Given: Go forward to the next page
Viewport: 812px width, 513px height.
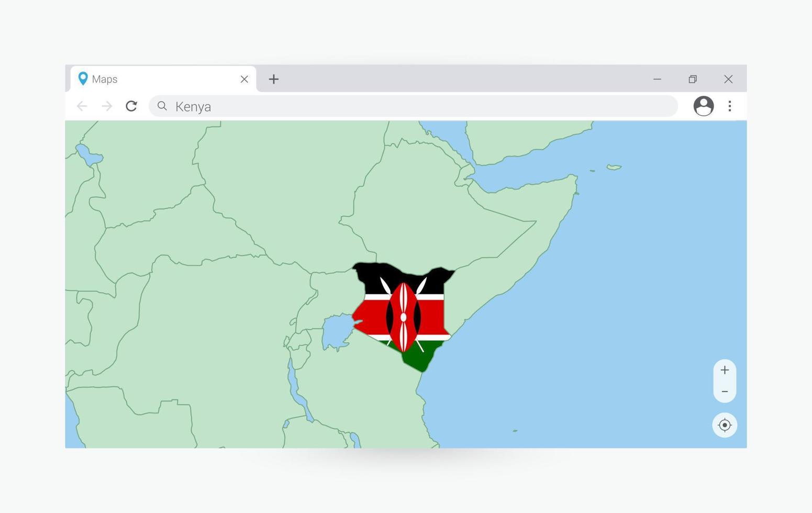Looking at the screenshot, I should (107, 106).
